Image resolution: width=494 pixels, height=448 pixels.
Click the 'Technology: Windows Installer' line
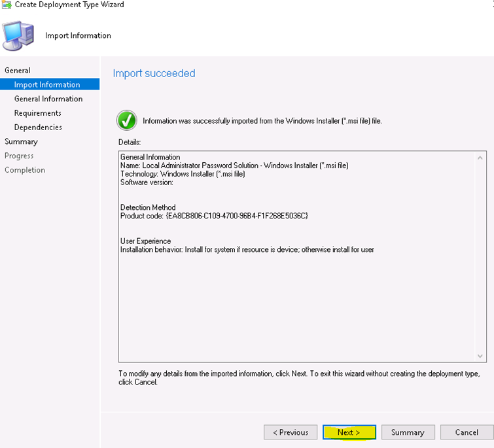[183, 174]
